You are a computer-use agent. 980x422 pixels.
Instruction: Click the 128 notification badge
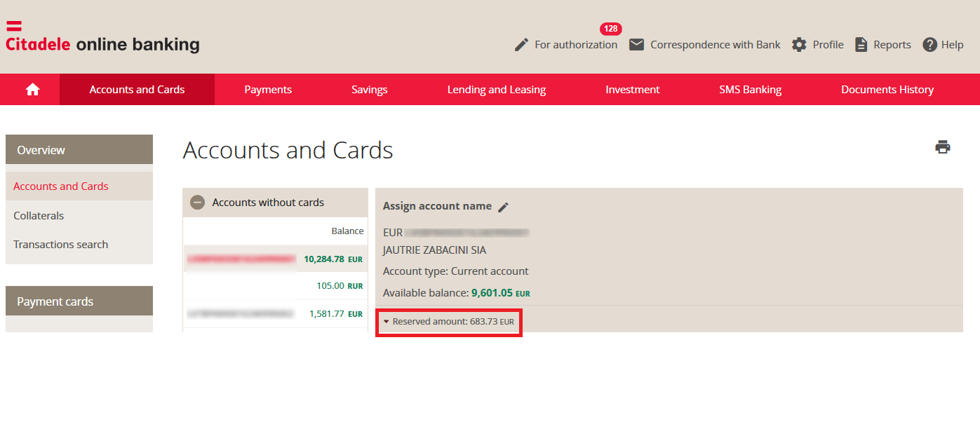click(610, 29)
